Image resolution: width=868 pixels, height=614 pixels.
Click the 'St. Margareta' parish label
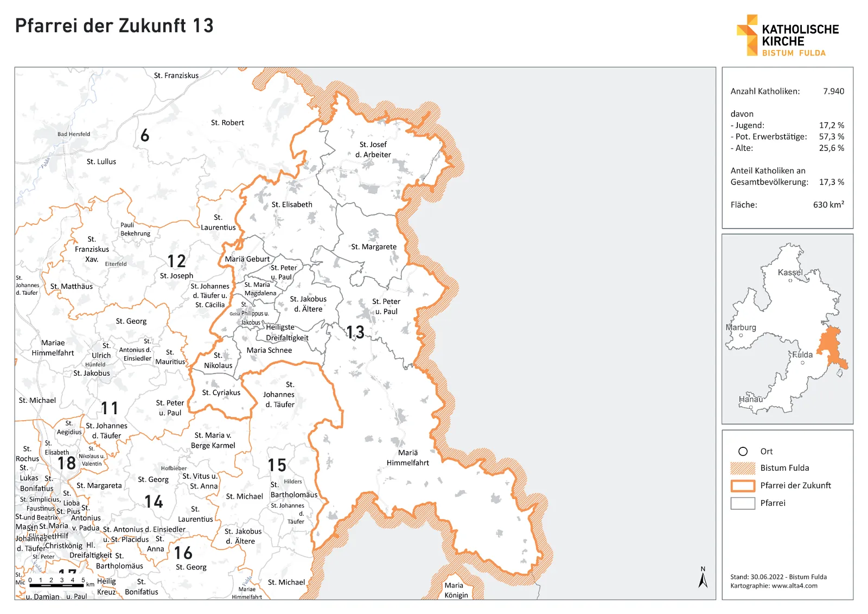pyautogui.click(x=99, y=486)
